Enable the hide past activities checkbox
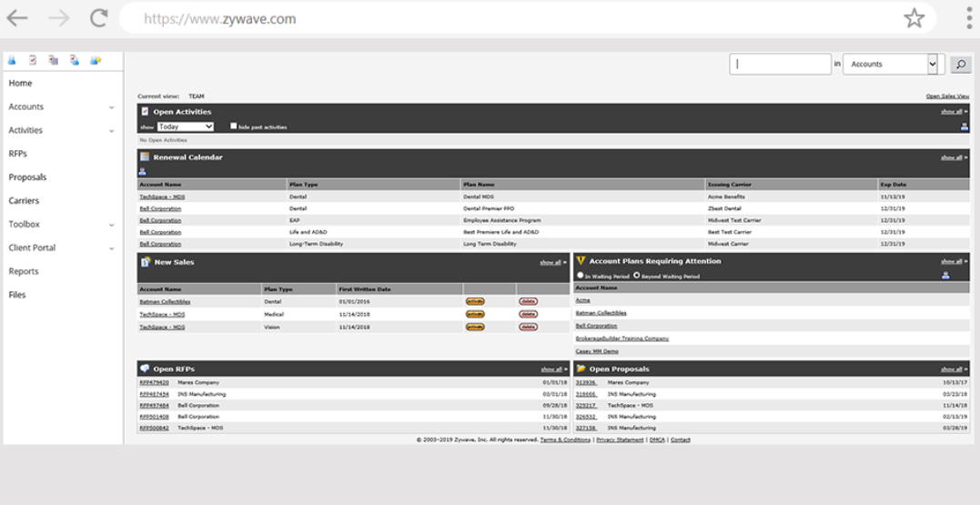The height and width of the screenshot is (505, 980). [x=233, y=126]
